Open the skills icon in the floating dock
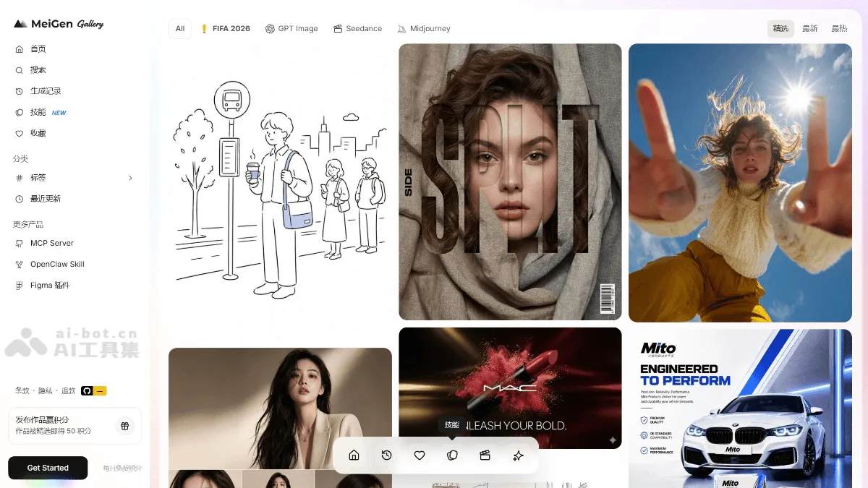 point(452,455)
